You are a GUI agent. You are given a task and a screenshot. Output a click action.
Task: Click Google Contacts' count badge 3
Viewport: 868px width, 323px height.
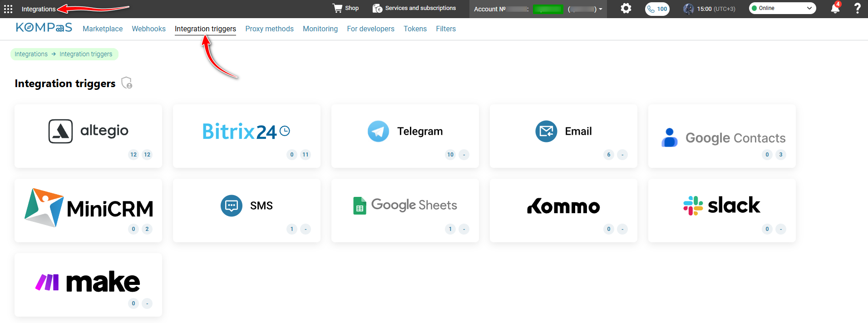pos(781,155)
